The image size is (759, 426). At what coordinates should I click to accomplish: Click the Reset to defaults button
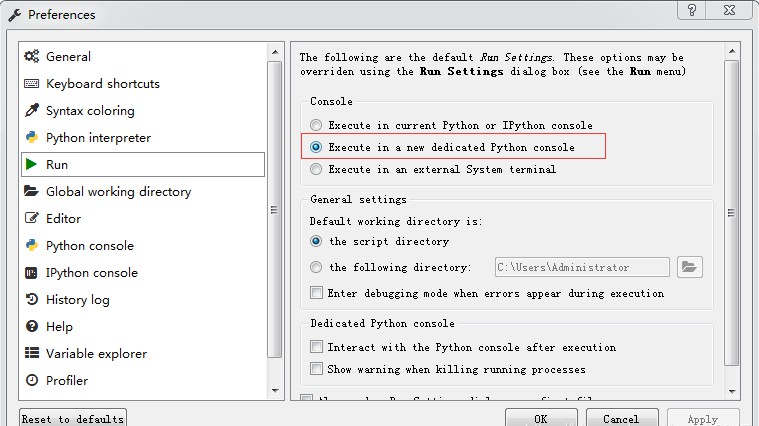(73, 419)
